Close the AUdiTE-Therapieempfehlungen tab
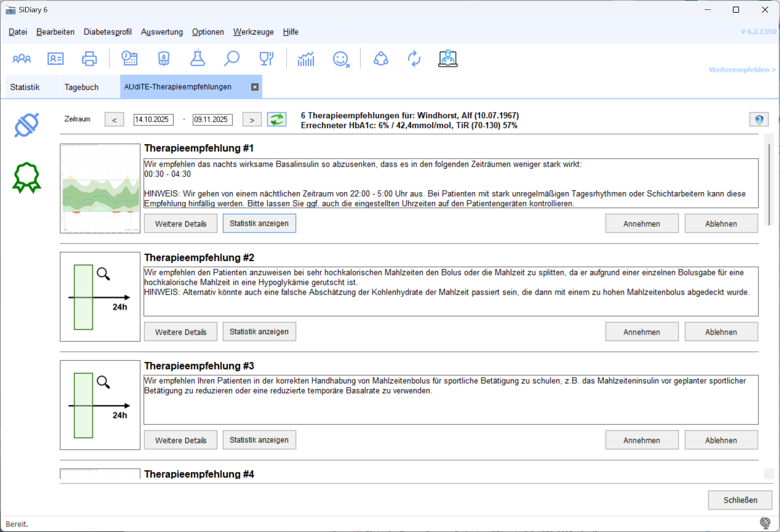 tap(255, 87)
